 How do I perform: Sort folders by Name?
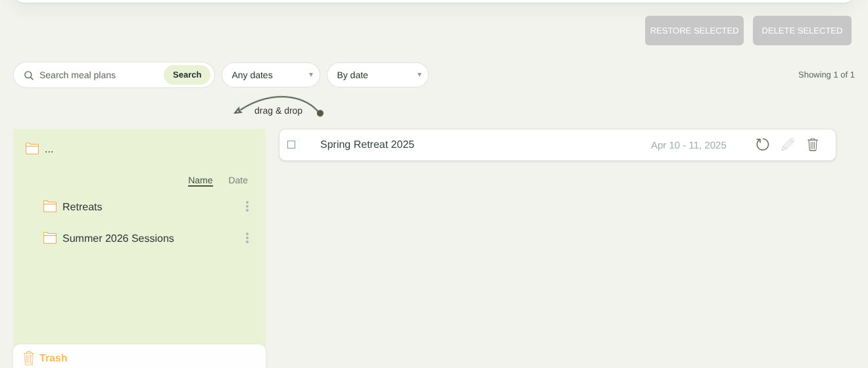click(201, 180)
